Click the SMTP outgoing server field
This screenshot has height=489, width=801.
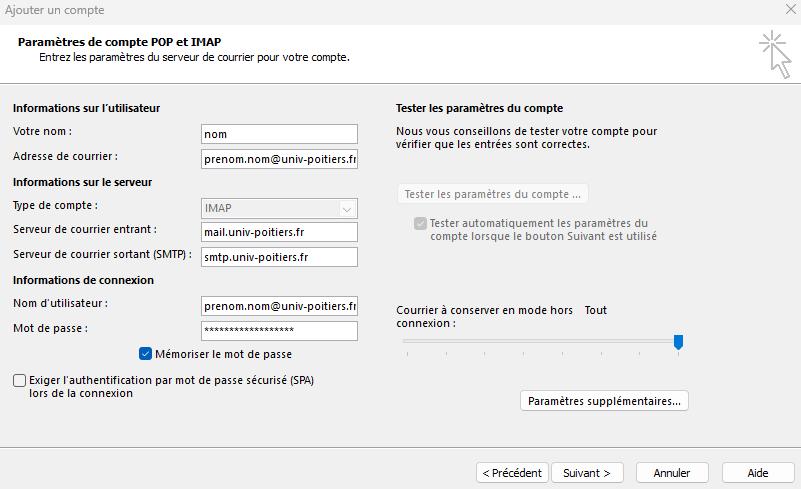coord(279,257)
